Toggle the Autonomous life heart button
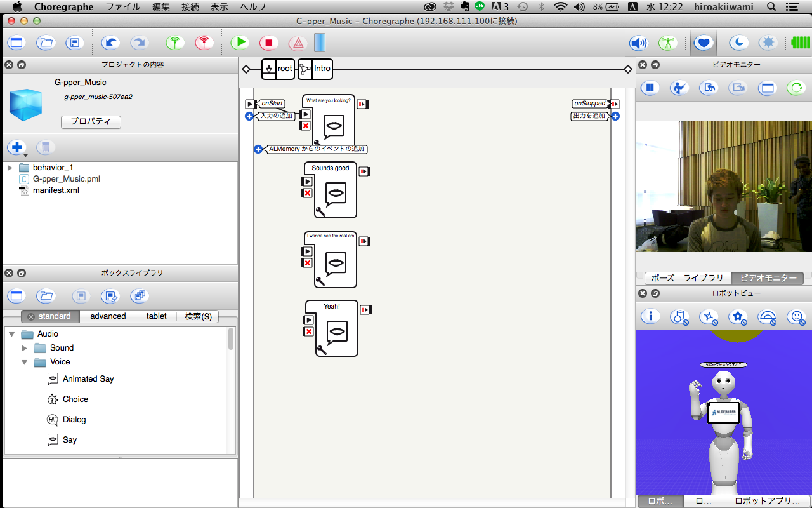Screen dimensions: 812x508 click(703, 43)
